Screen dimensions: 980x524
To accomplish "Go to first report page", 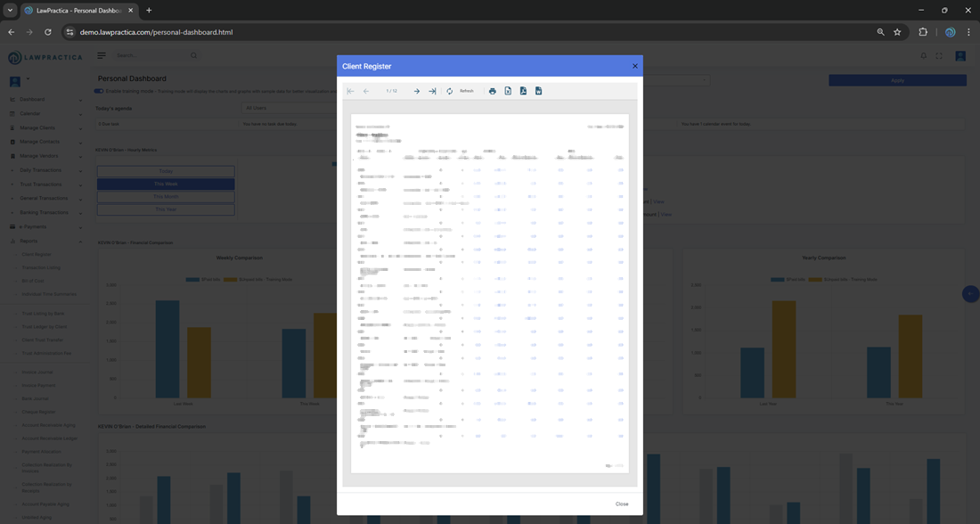I will point(351,91).
